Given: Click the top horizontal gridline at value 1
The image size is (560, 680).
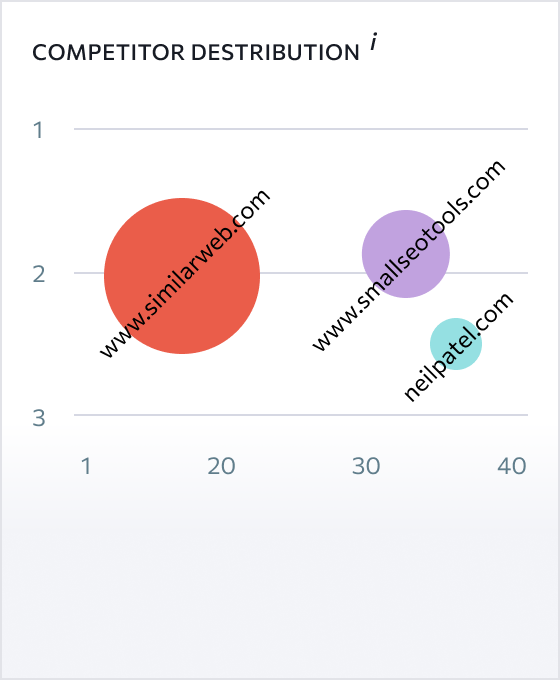Looking at the screenshot, I should coord(301,129).
